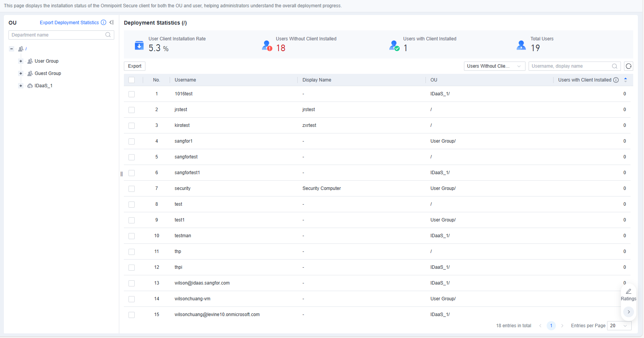Select page 1 in pagination
Viewport: 644px width, 338px height.
551,326
